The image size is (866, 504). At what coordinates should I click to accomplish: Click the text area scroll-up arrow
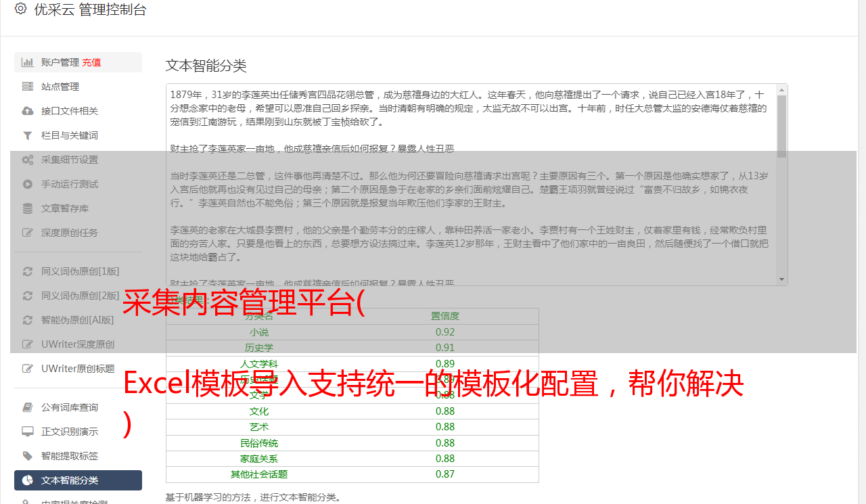coord(782,89)
